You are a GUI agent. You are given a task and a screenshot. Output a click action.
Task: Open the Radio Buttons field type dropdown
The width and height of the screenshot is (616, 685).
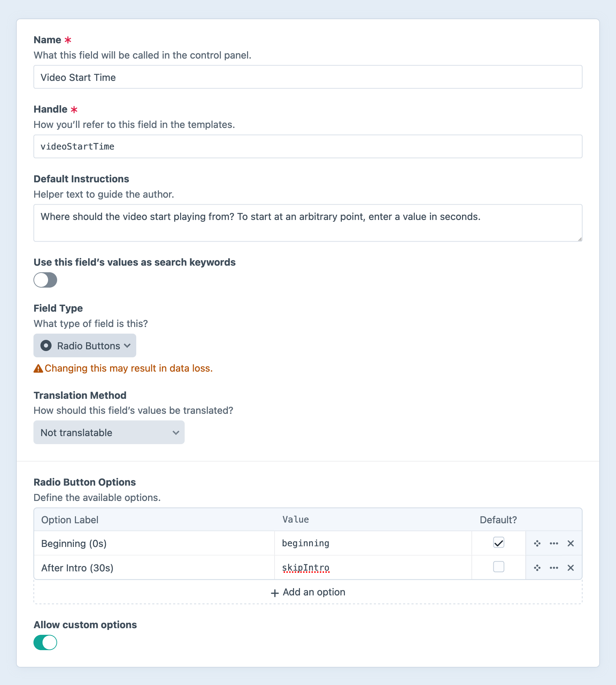click(85, 345)
